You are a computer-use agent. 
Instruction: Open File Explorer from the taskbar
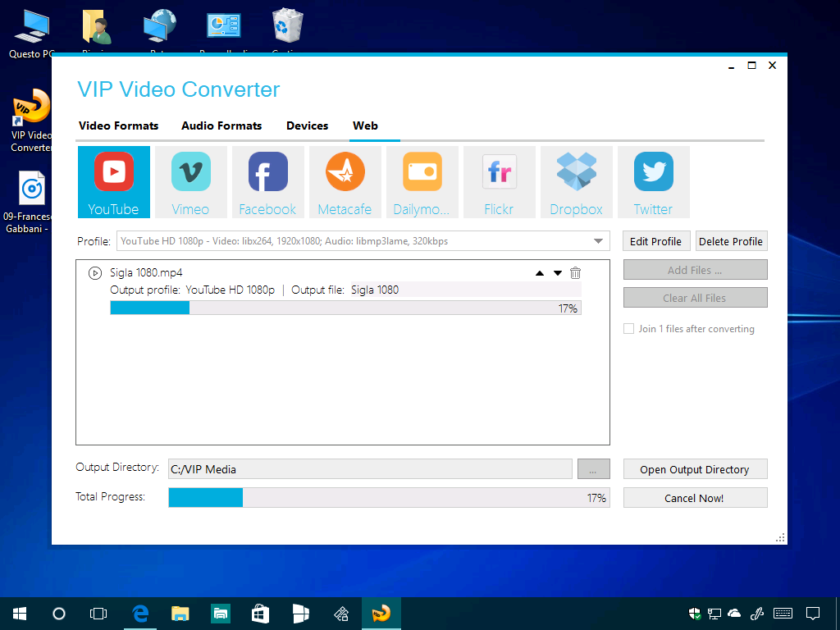click(x=180, y=614)
